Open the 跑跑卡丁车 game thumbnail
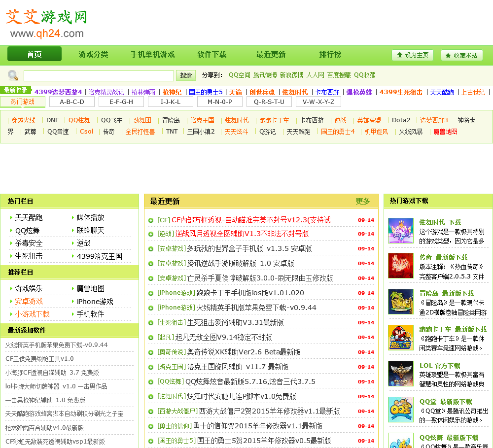Image resolution: width=493 pixels, height=448 pixels. coord(400,338)
